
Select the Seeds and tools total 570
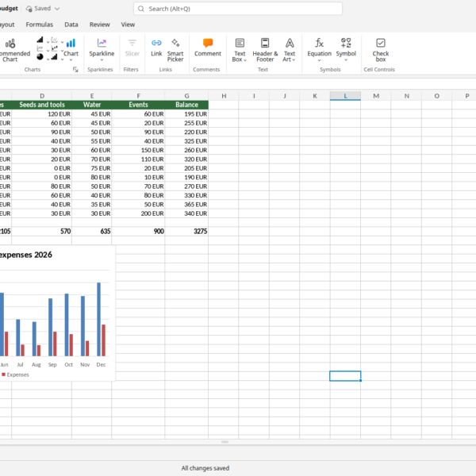pyautogui.click(x=42, y=232)
